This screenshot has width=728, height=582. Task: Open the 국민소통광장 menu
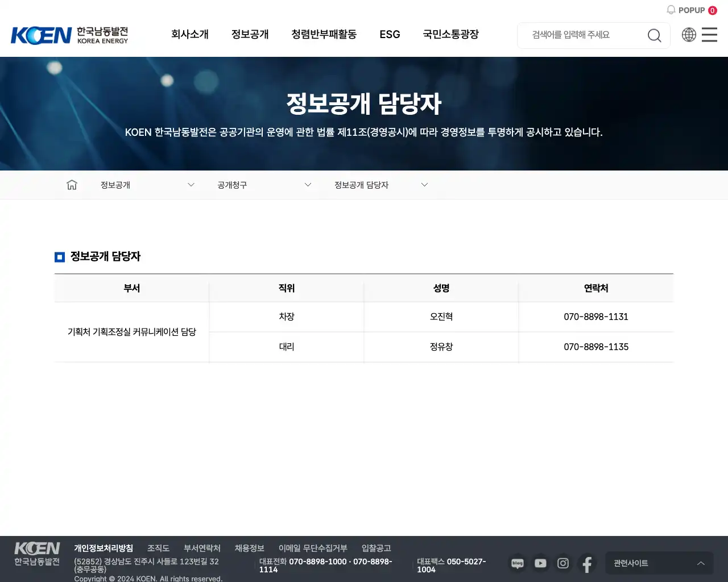click(x=450, y=35)
